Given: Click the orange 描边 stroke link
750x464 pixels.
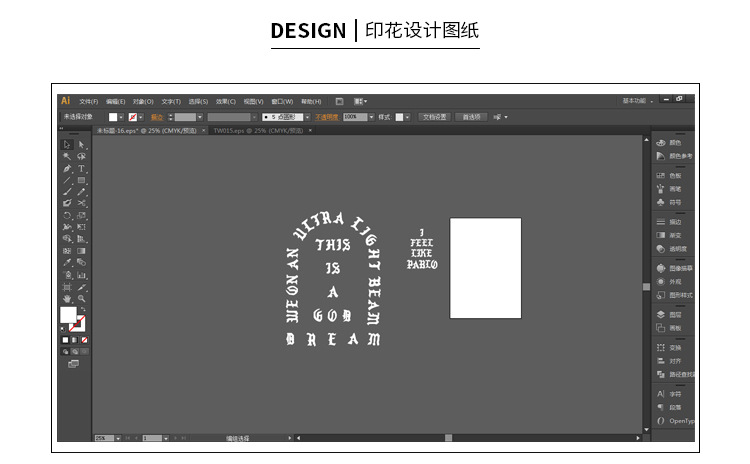Looking at the screenshot, I should [157, 117].
